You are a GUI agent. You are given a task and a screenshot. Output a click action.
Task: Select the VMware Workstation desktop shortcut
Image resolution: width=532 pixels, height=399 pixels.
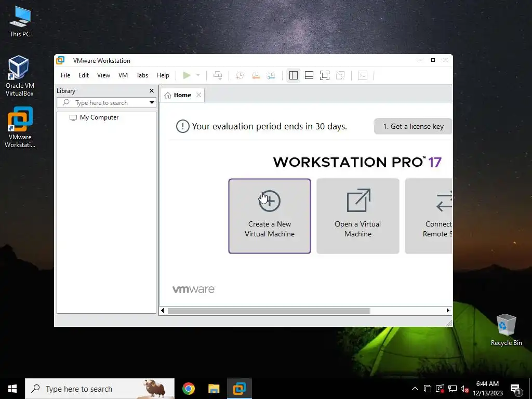[20, 128]
